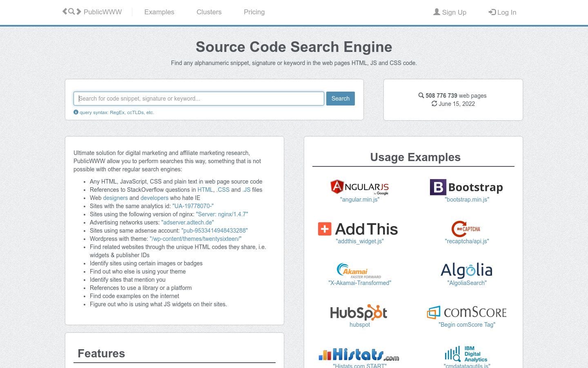Screen dimensions: 588x368
Task: Click the Sign Up link
Action: pos(450,12)
